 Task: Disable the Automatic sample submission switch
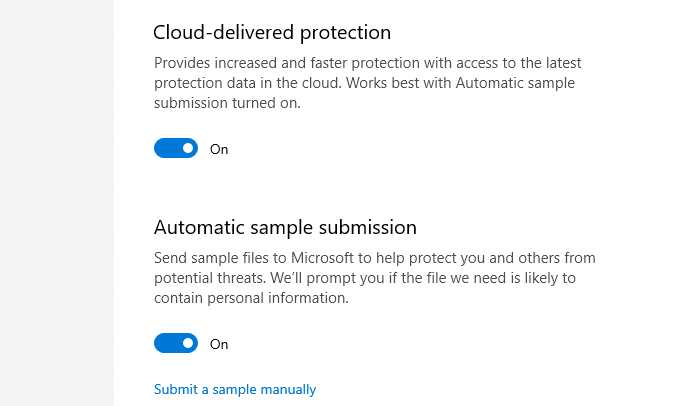coord(176,344)
